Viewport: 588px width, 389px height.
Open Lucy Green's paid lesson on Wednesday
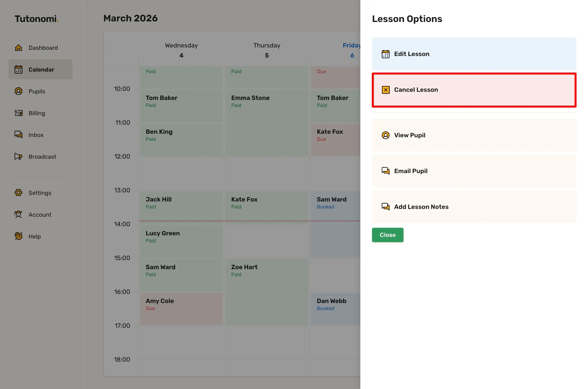click(181, 241)
